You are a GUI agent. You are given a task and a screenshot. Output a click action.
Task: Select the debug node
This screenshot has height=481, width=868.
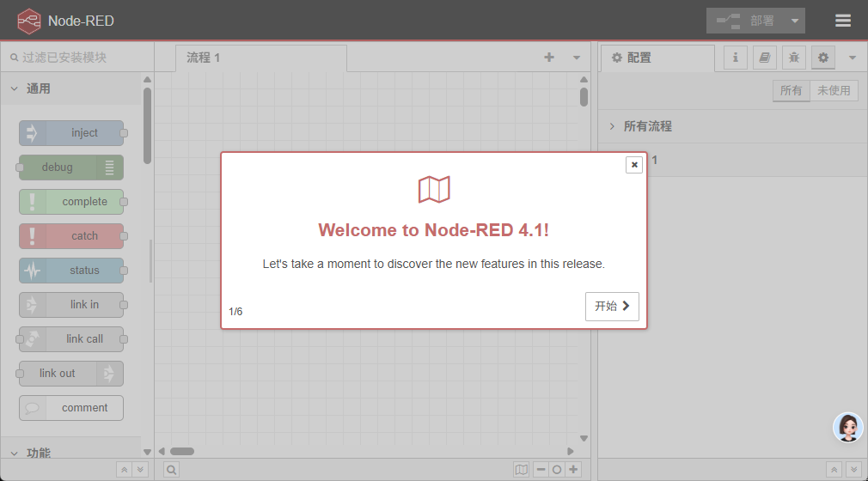[71, 167]
